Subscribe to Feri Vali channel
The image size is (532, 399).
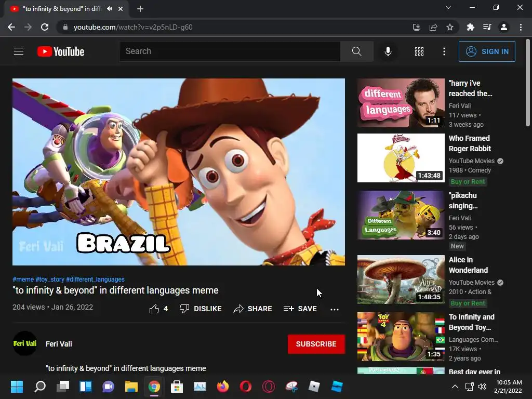tap(316, 344)
